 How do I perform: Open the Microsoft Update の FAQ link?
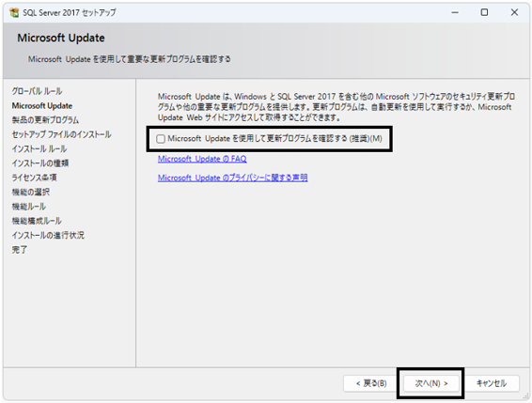[202, 159]
